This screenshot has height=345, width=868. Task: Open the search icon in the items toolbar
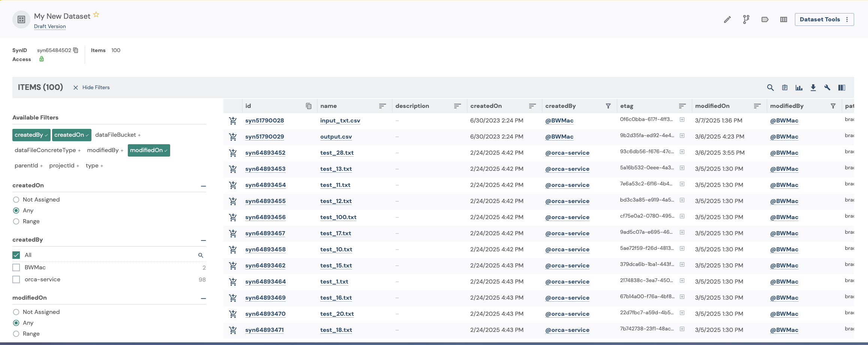click(770, 87)
